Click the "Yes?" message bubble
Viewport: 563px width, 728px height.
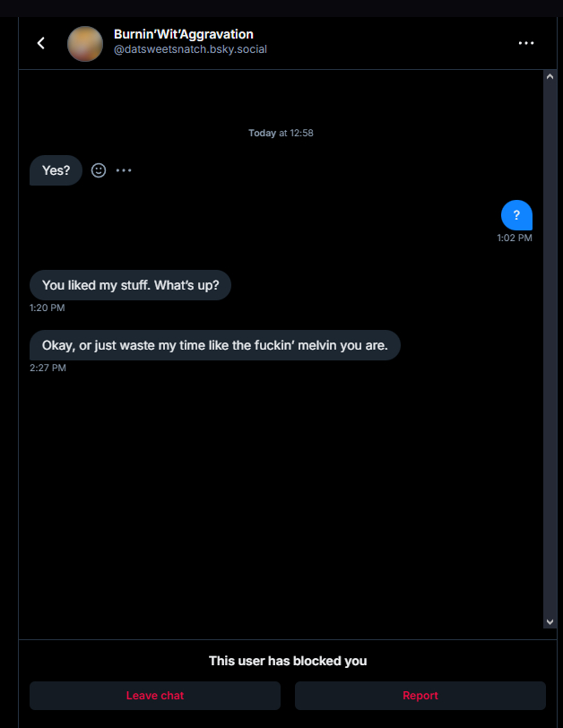pyautogui.click(x=56, y=170)
